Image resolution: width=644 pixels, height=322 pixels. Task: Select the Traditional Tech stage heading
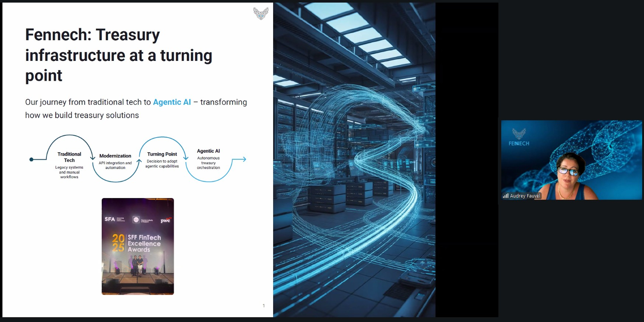[x=69, y=157]
